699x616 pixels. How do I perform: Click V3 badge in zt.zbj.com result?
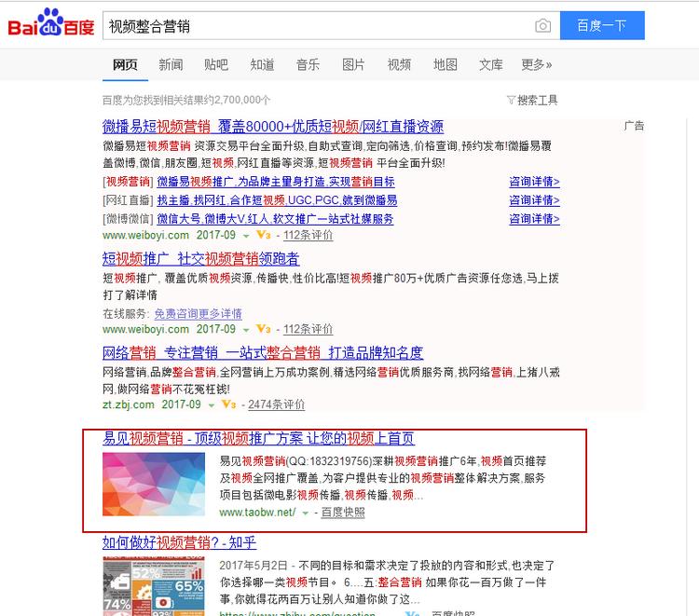coord(228,404)
